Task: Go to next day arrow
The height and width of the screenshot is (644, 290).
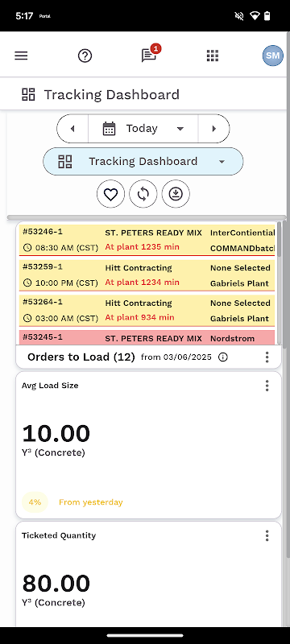Action: (213, 129)
